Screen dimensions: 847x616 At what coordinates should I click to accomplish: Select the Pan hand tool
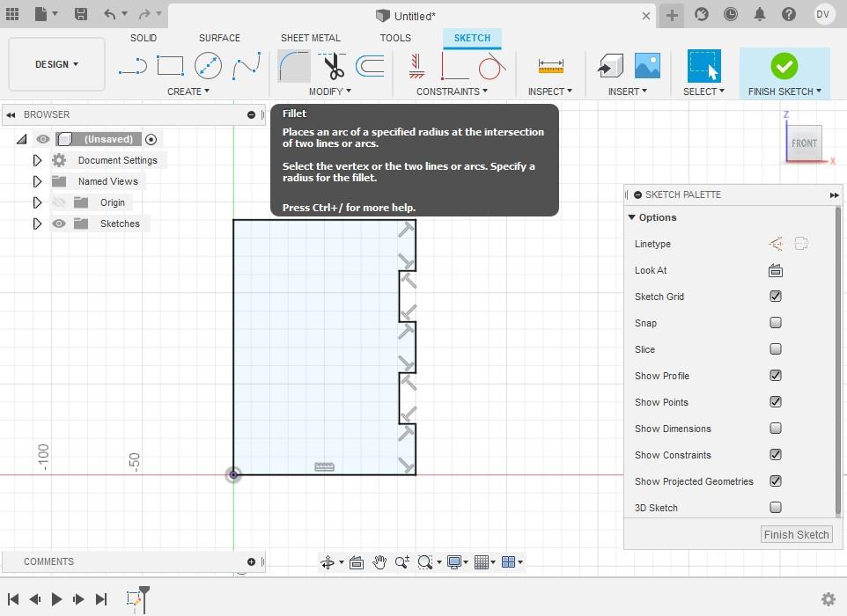tap(379, 562)
